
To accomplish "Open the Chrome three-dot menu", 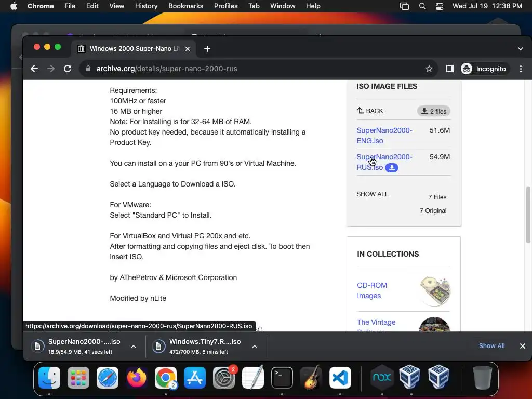I will coord(521,69).
